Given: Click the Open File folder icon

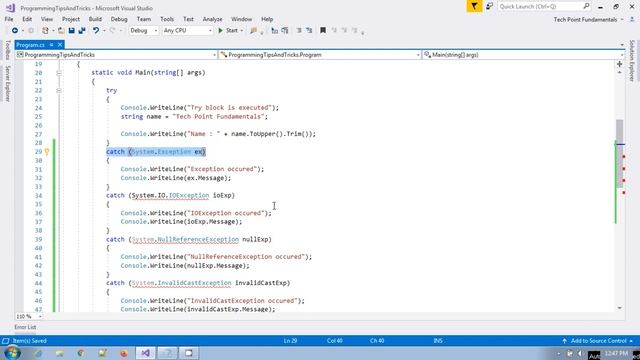Looking at the screenshot, I should click(x=61, y=31).
